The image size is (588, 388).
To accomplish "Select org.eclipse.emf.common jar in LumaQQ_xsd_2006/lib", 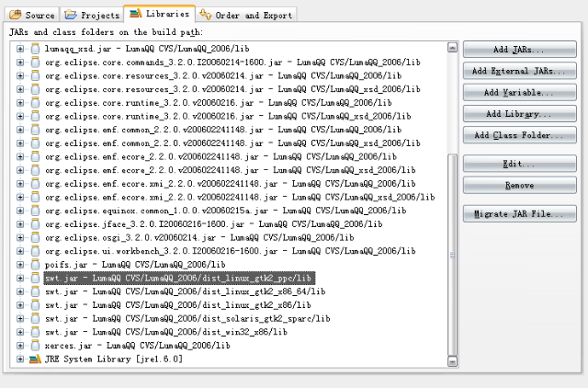I will click(232, 143).
